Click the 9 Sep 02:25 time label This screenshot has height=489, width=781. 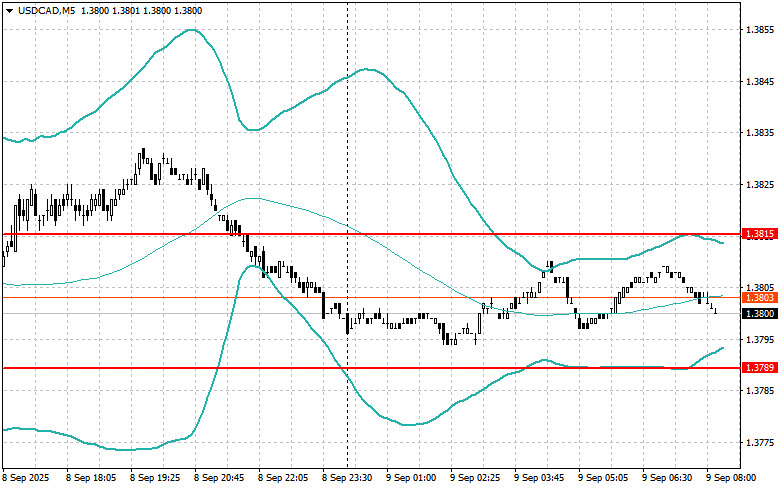point(475,478)
